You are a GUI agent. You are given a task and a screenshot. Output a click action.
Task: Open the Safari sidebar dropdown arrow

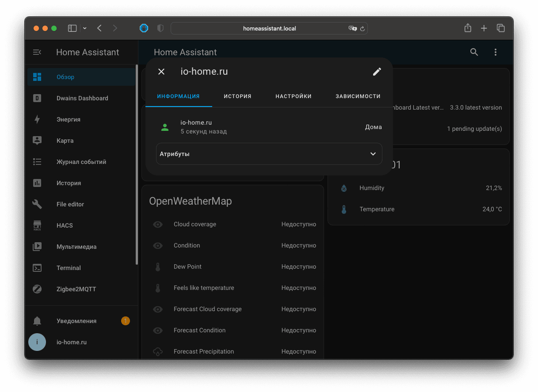[85, 28]
